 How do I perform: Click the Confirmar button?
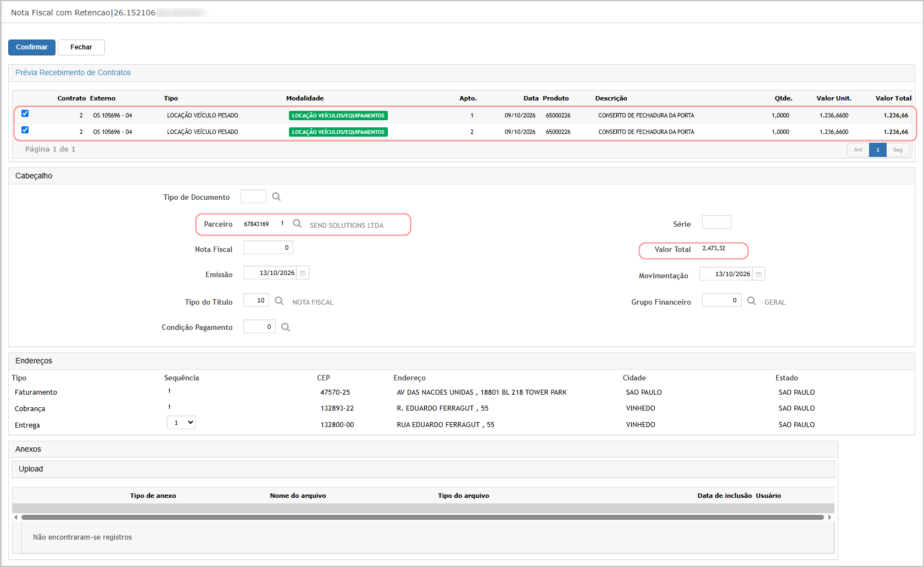32,47
